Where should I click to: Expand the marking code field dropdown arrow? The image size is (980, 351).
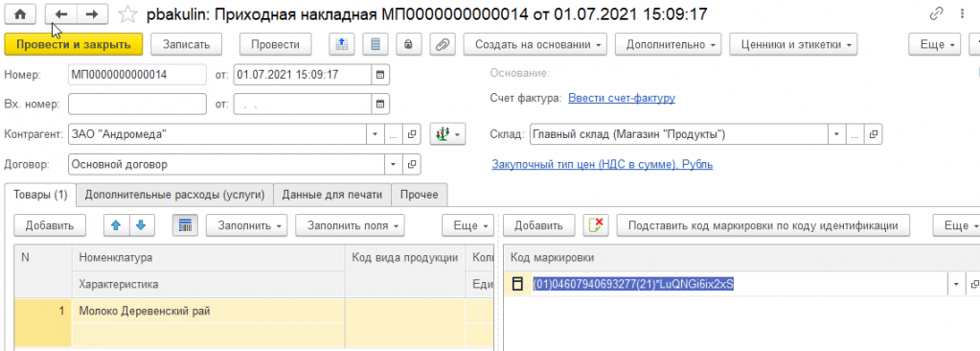click(x=956, y=284)
